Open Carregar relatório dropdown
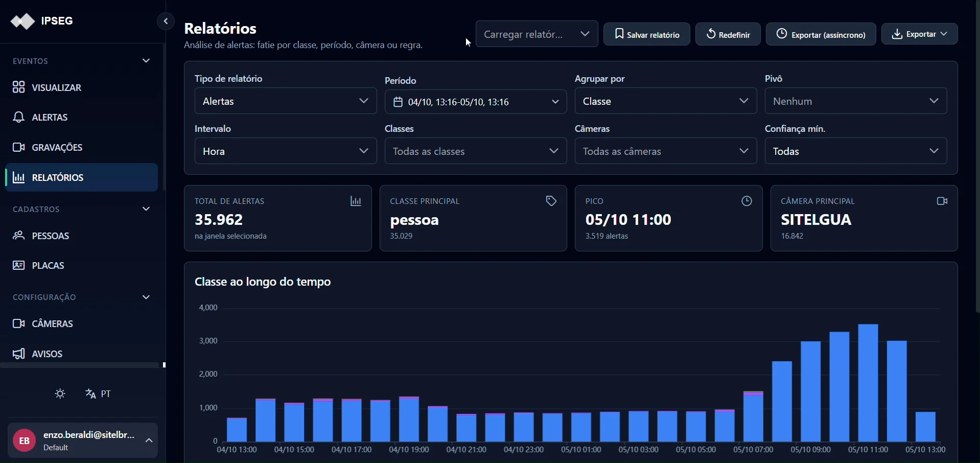The height and width of the screenshot is (463, 980). pos(537,34)
